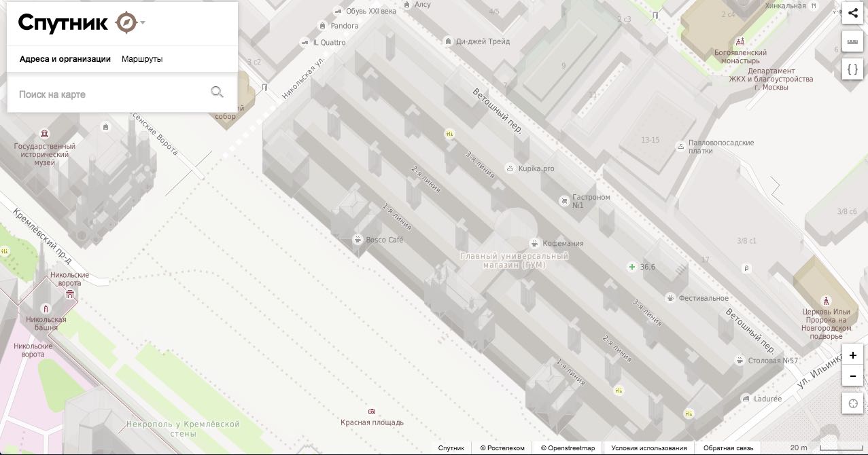The width and height of the screenshot is (868, 455).
Task: Select the Кофемания café icon
Action: tap(535, 243)
